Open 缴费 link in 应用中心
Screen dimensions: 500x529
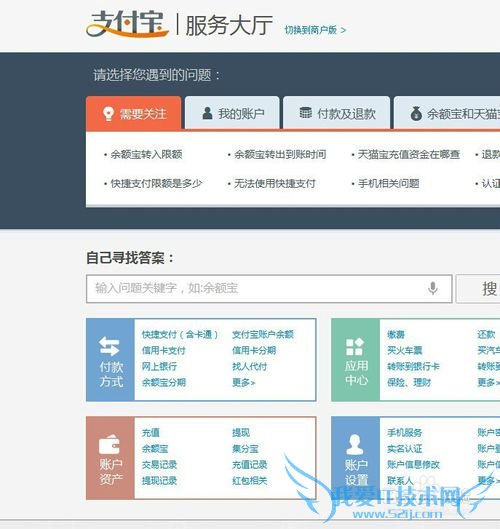(396, 335)
